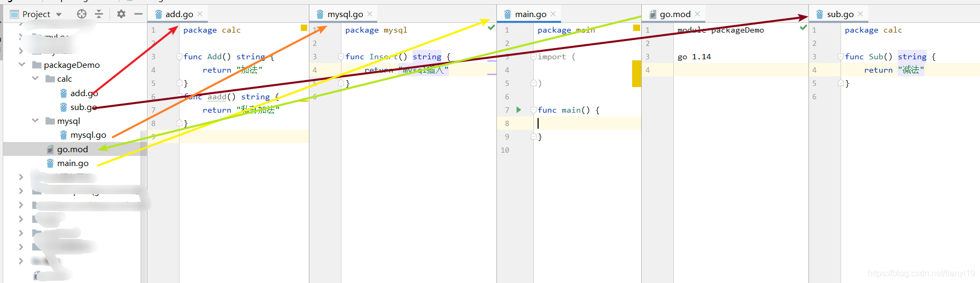Click line number 7 in main.go gutter
The image size is (980, 283).
point(507,110)
